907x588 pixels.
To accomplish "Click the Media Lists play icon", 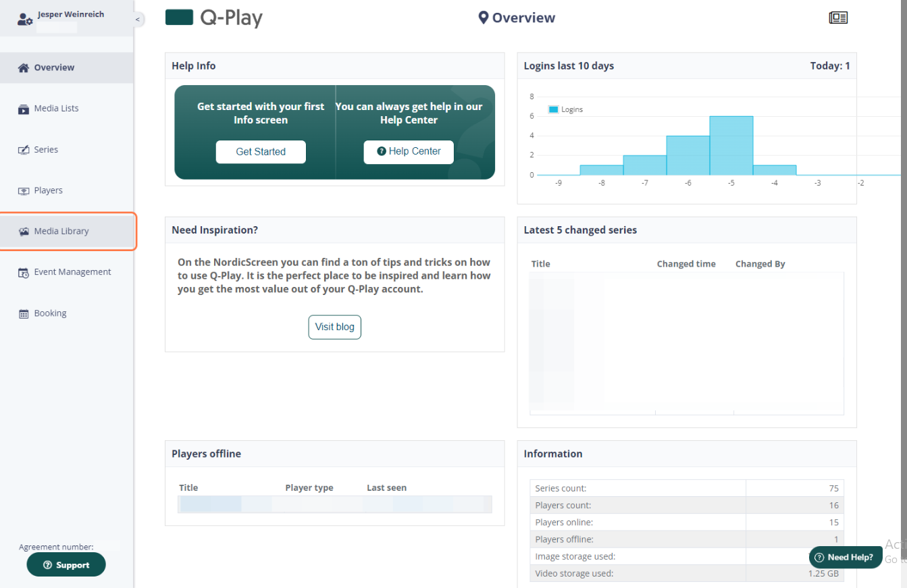I will tap(24, 109).
